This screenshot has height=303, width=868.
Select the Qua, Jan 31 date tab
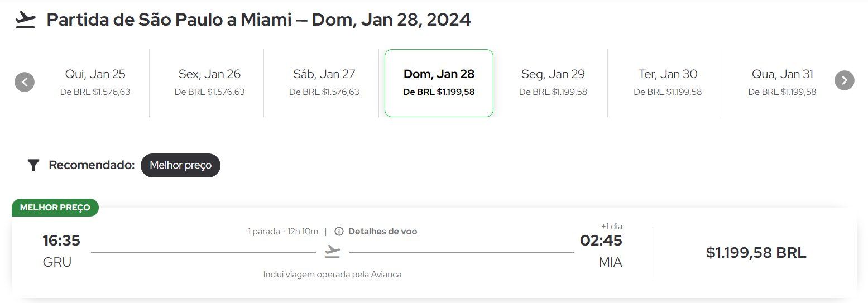pos(782,83)
